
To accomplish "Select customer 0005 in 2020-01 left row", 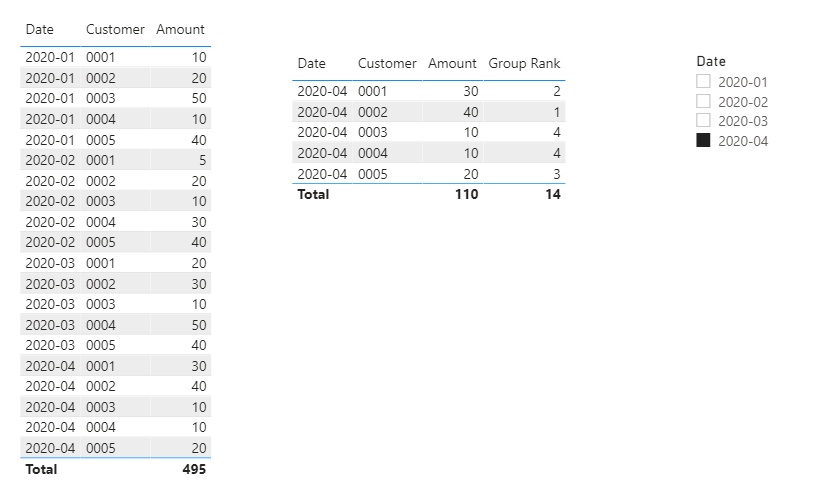I will coord(101,140).
